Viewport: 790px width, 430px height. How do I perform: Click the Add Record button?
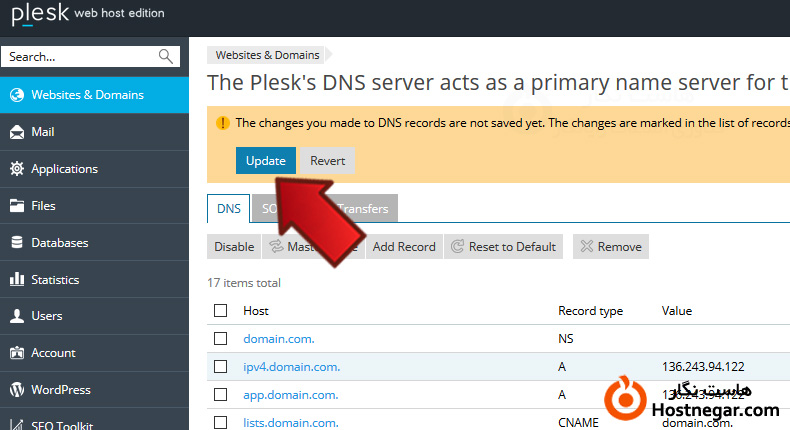403,247
